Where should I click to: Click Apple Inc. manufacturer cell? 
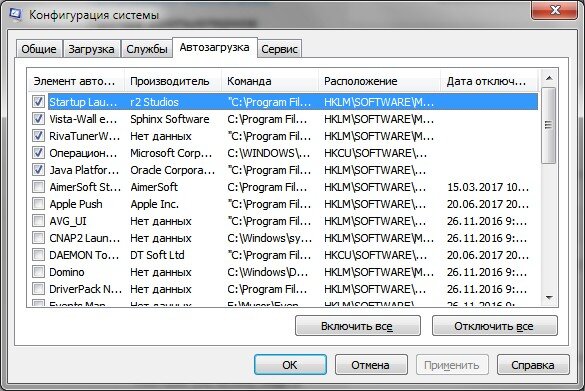pos(154,204)
